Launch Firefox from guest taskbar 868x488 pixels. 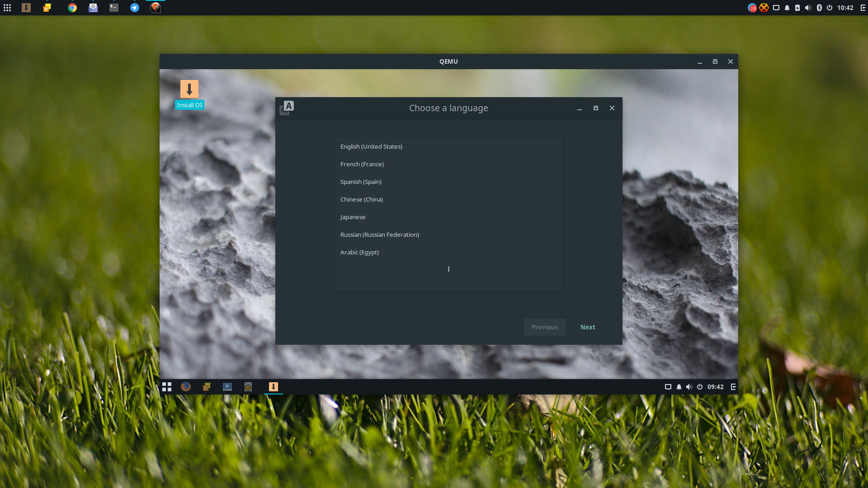[186, 387]
